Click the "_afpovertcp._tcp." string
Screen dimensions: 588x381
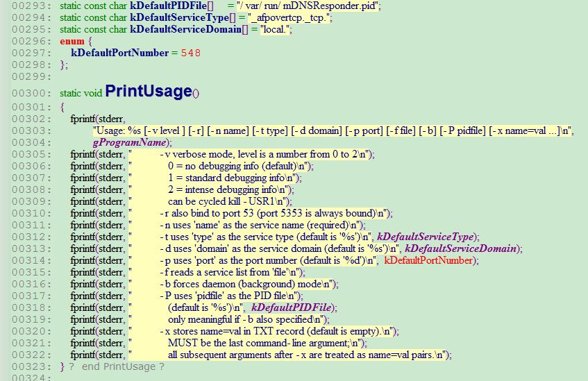[289, 17]
